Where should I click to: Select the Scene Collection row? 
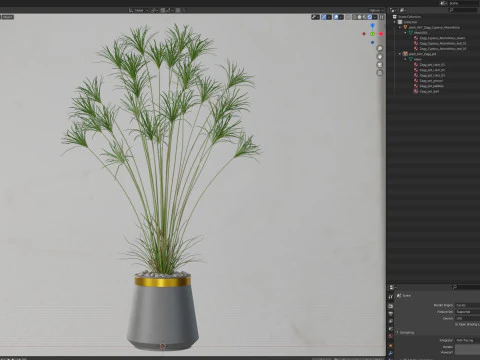[433, 17]
